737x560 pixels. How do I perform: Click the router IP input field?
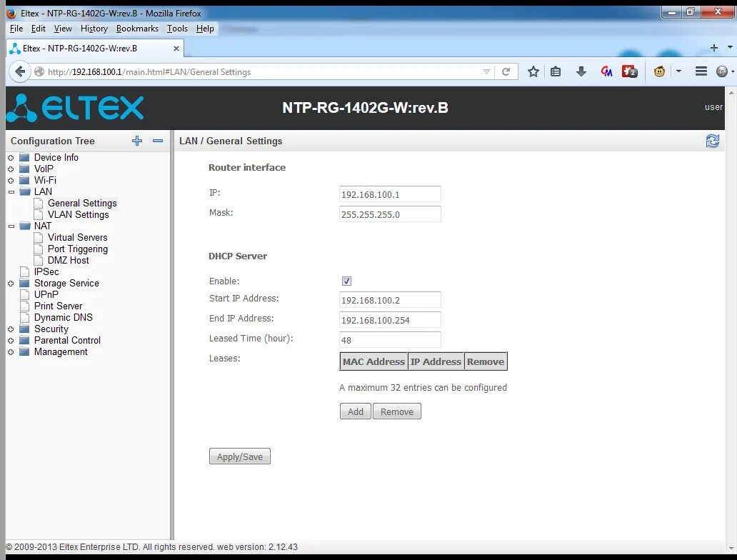pyautogui.click(x=390, y=194)
